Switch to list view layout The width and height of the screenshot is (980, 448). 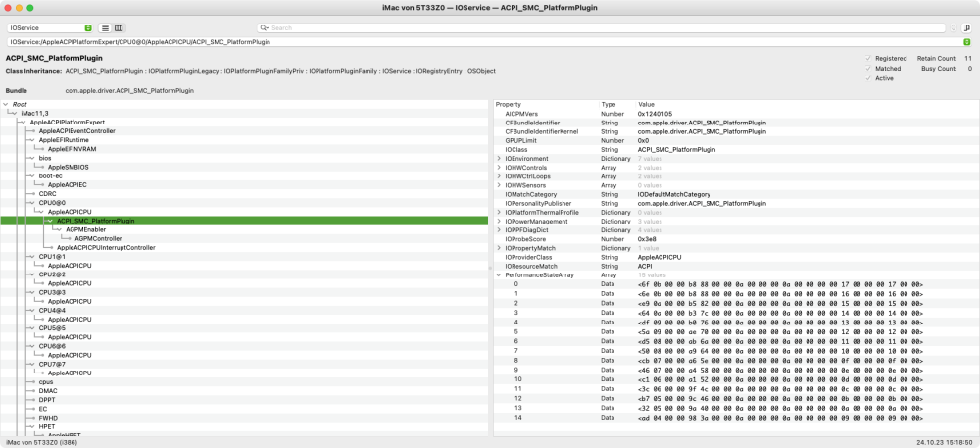click(105, 28)
